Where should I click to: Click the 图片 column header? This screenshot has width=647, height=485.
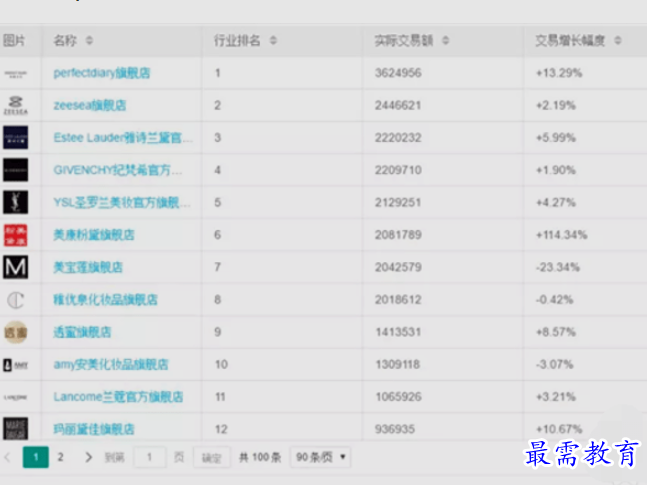14,40
